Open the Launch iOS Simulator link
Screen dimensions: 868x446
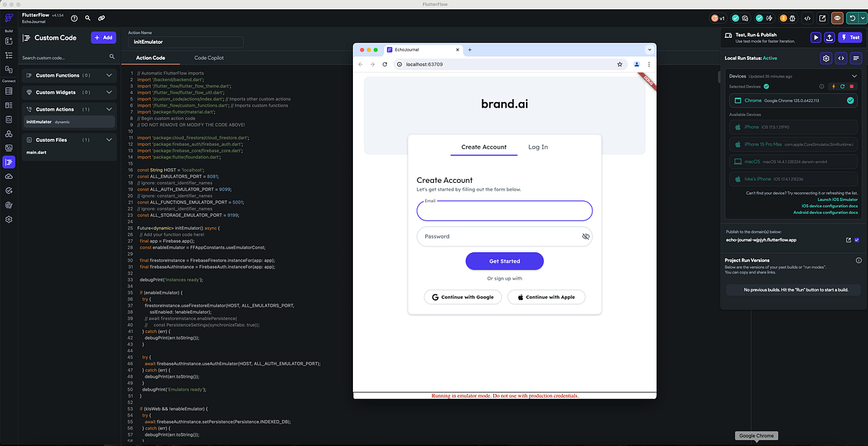point(838,200)
